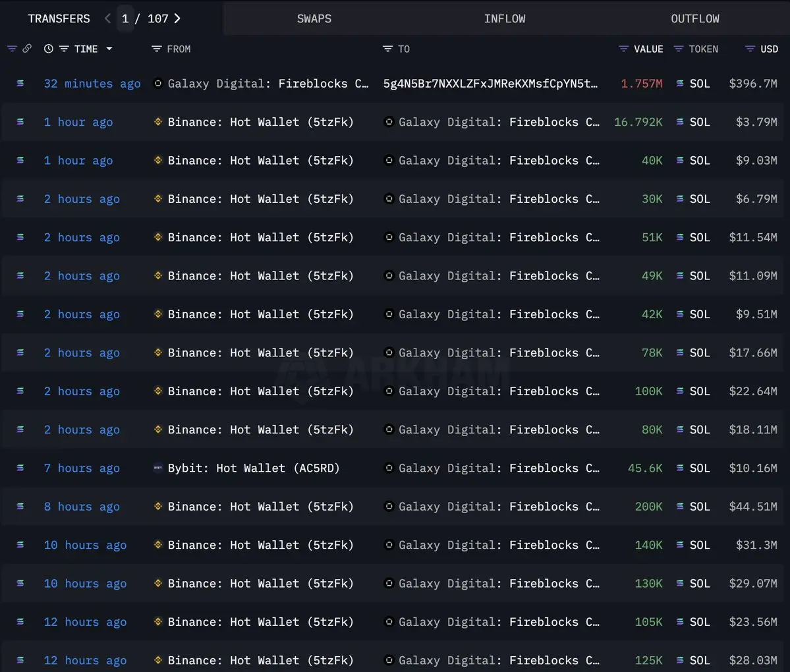
Task: Click the 100K value cell
Action: coord(649,391)
